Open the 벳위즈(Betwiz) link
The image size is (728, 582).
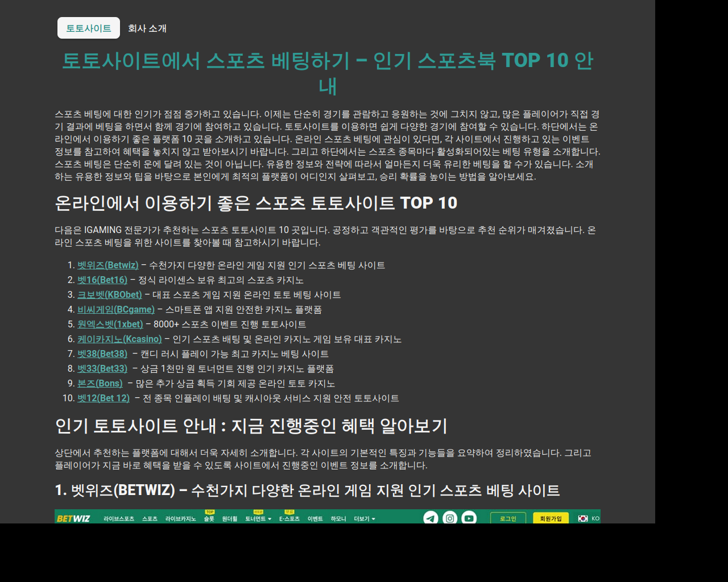click(108, 265)
